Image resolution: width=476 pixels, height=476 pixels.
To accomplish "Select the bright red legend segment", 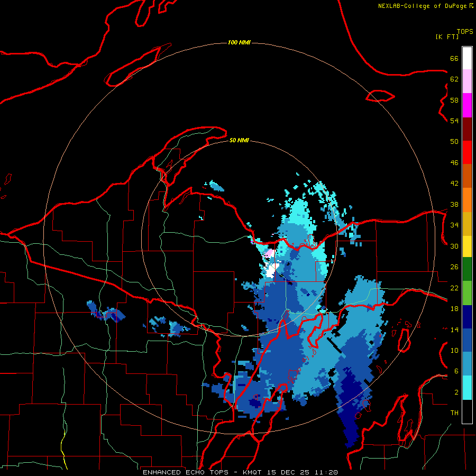I will (x=467, y=152).
